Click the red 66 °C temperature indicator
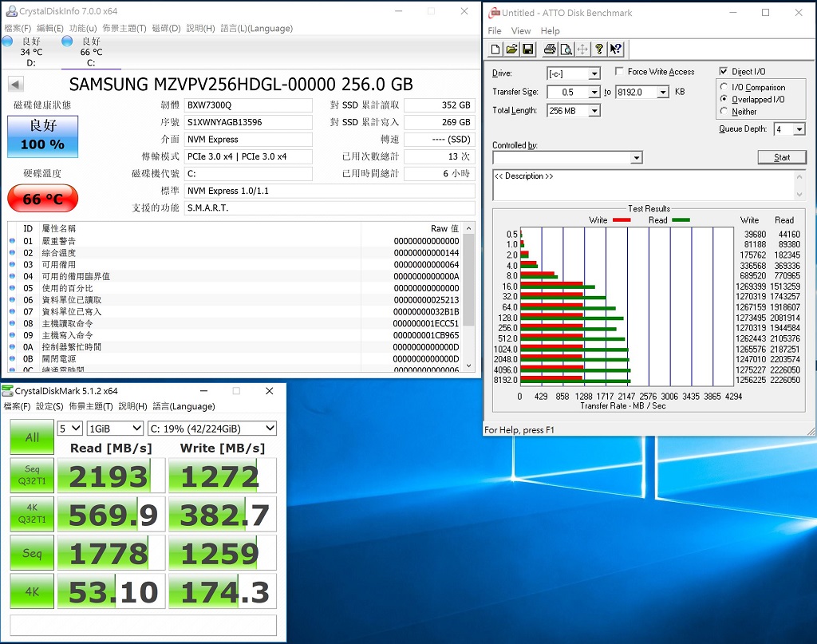 pyautogui.click(x=43, y=199)
